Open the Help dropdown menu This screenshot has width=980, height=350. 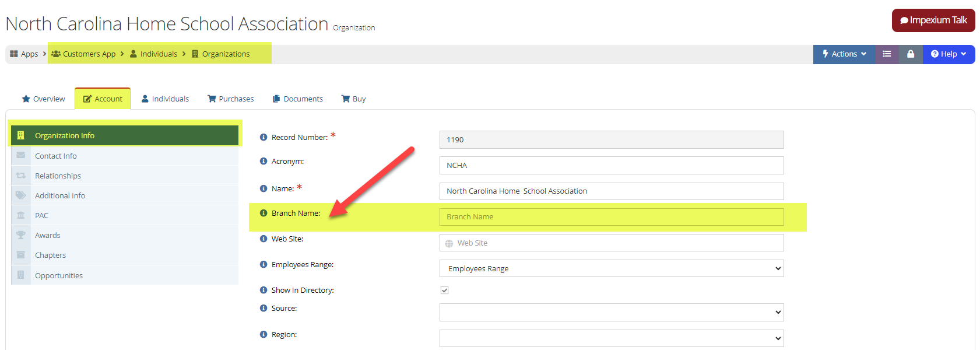click(949, 54)
